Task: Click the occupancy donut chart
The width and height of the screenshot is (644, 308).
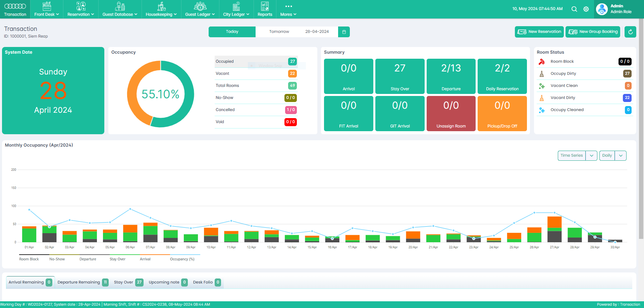Action: (160, 94)
